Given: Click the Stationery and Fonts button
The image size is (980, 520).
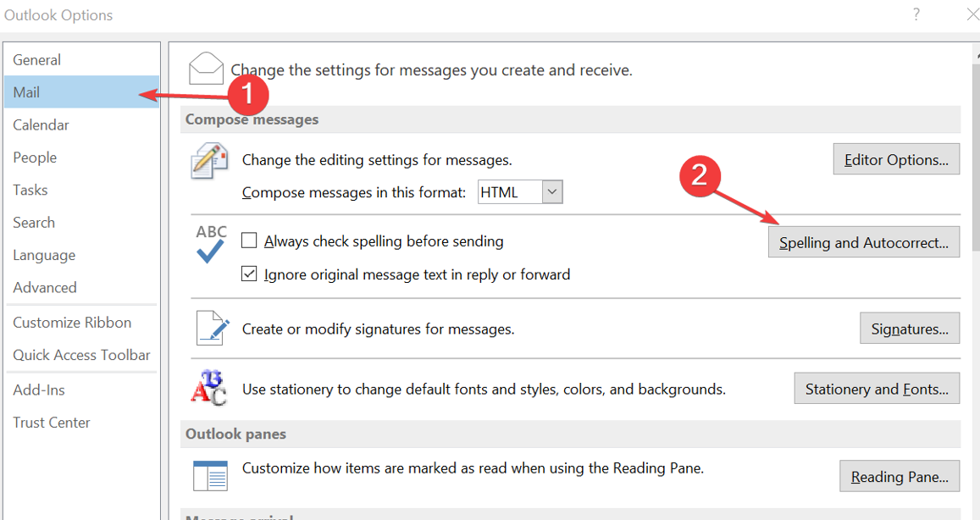Looking at the screenshot, I should point(877,389).
